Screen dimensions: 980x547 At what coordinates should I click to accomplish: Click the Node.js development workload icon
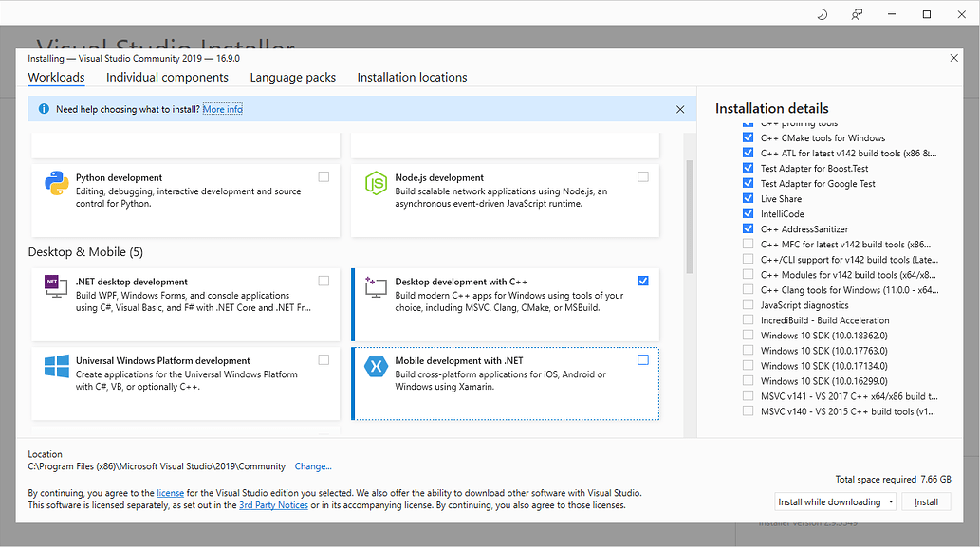click(x=377, y=184)
